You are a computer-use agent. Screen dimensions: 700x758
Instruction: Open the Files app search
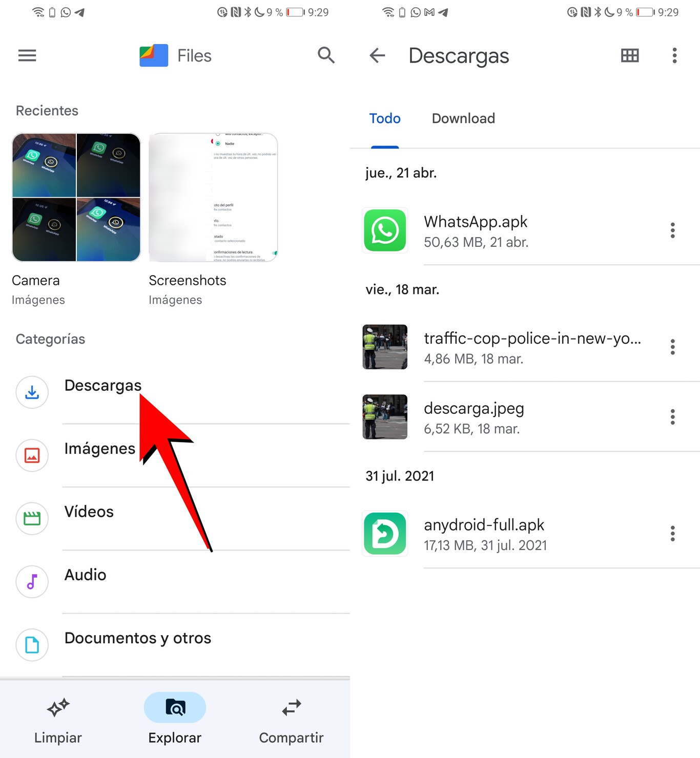tap(326, 55)
